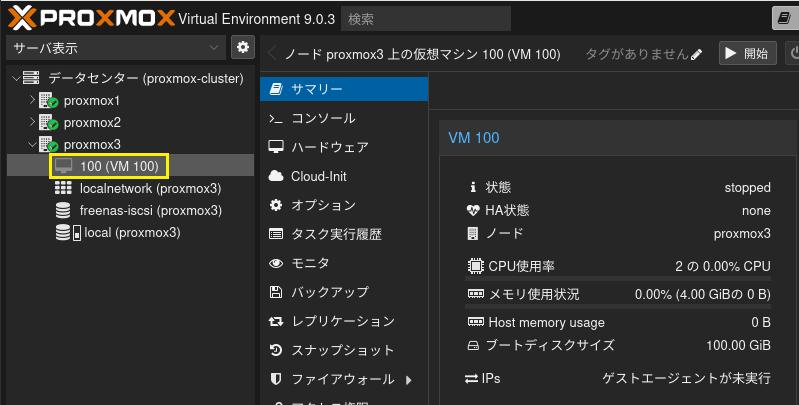This screenshot has width=799, height=405.
Task: Click the back chevron beside breadcrumb
Action: click(x=272, y=52)
